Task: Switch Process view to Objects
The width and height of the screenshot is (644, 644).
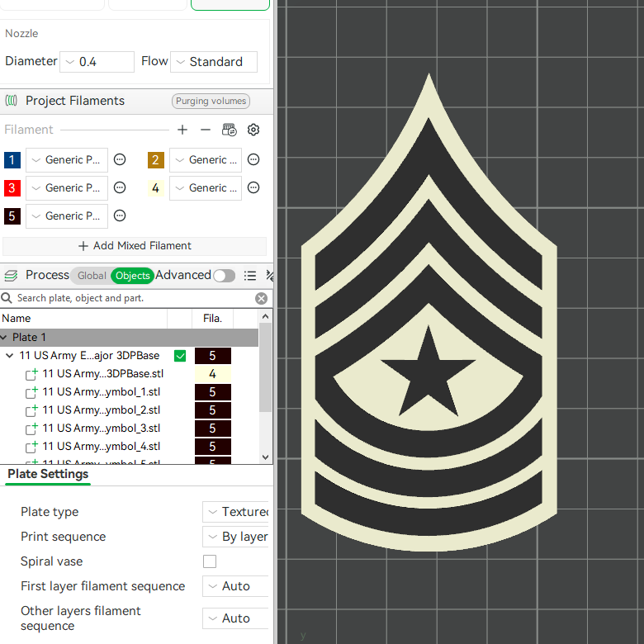Action: coord(132,276)
